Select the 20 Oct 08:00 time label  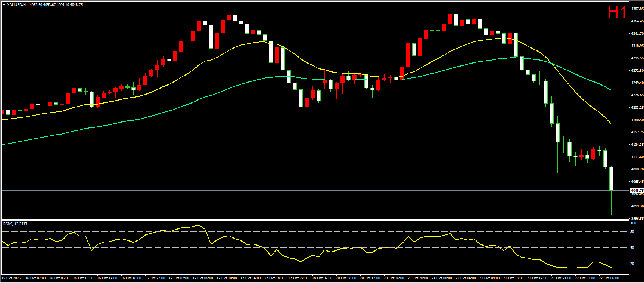pos(346,278)
